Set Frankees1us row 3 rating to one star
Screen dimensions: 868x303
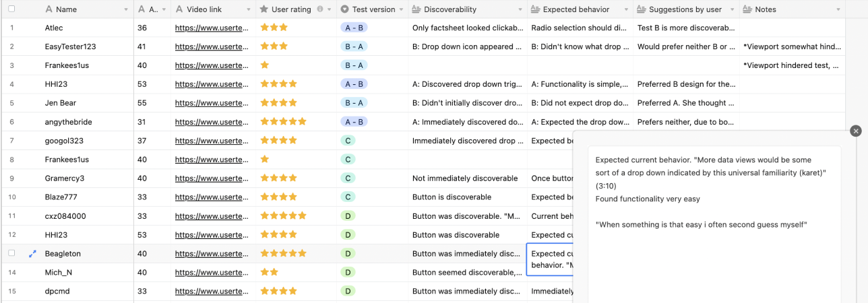pyautogui.click(x=265, y=65)
